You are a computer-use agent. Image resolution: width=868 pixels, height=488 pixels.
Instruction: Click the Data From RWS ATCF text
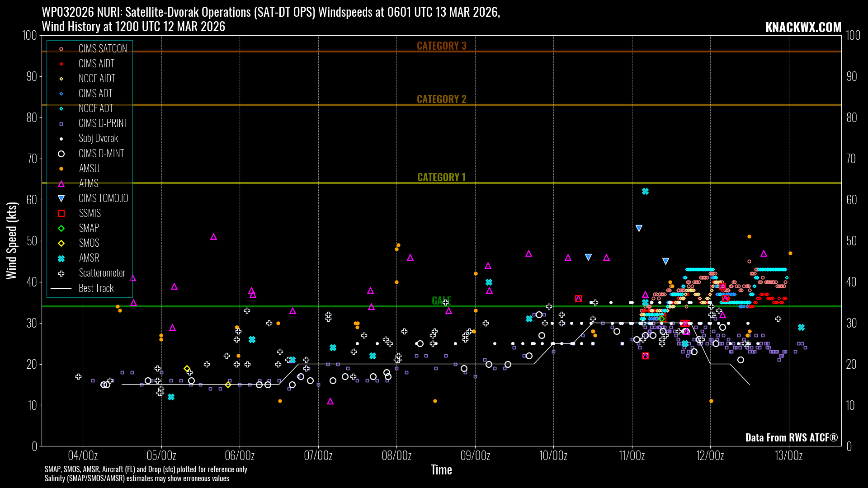click(791, 437)
